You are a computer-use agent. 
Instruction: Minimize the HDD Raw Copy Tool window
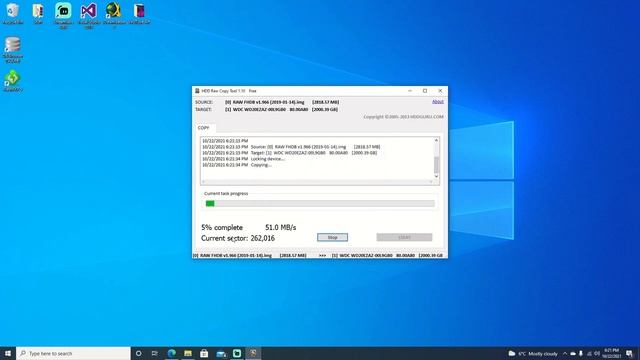410,91
